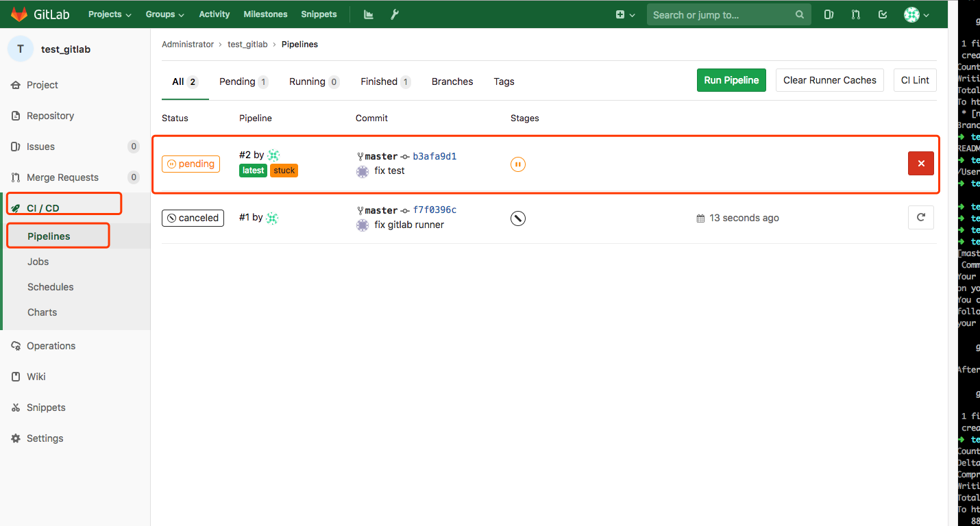Expand the Groups dropdown
The image size is (980, 526).
pos(165,14)
